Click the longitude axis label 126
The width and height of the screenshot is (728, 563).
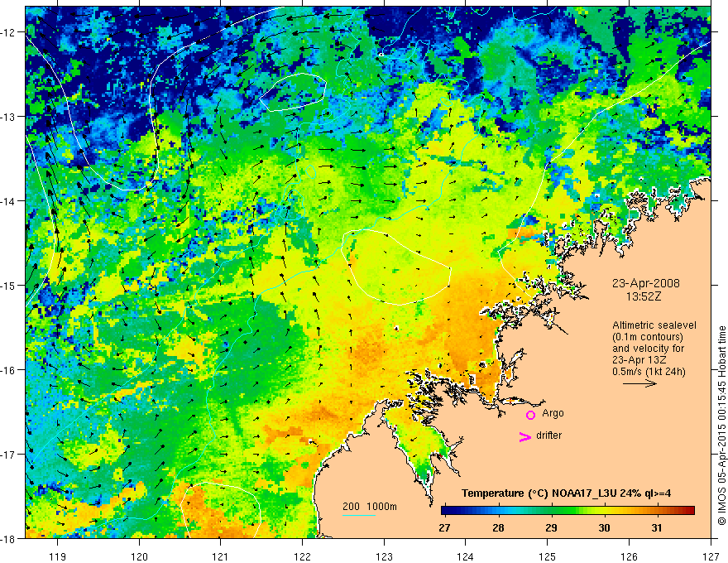tap(629, 556)
